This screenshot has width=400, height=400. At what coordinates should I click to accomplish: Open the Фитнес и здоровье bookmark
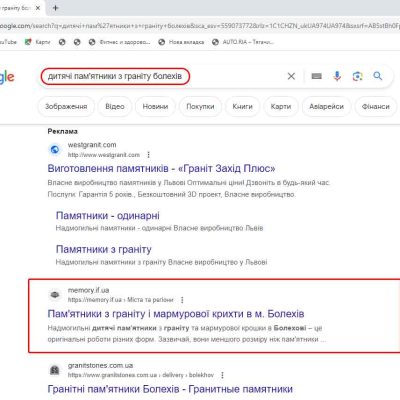tap(119, 42)
